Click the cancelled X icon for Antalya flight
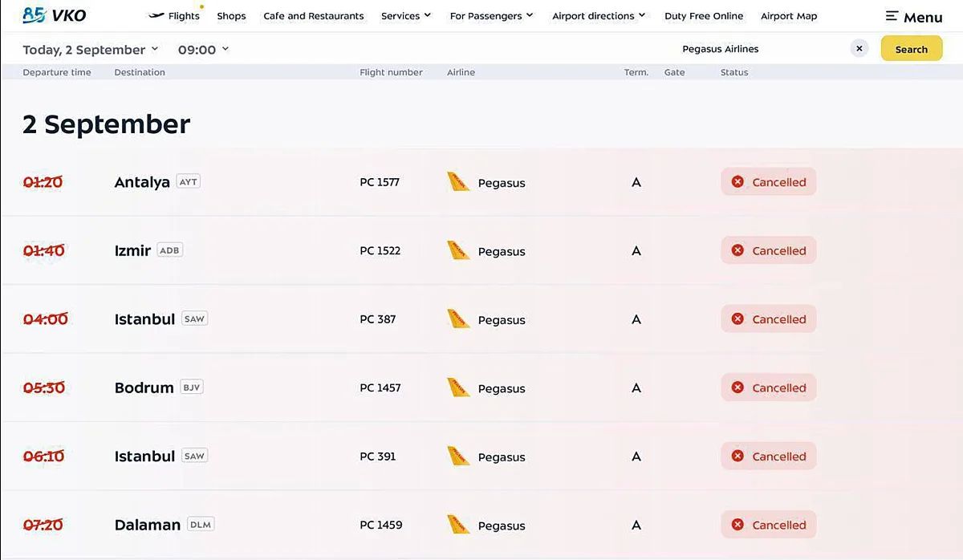The width and height of the screenshot is (963, 560). tap(737, 182)
